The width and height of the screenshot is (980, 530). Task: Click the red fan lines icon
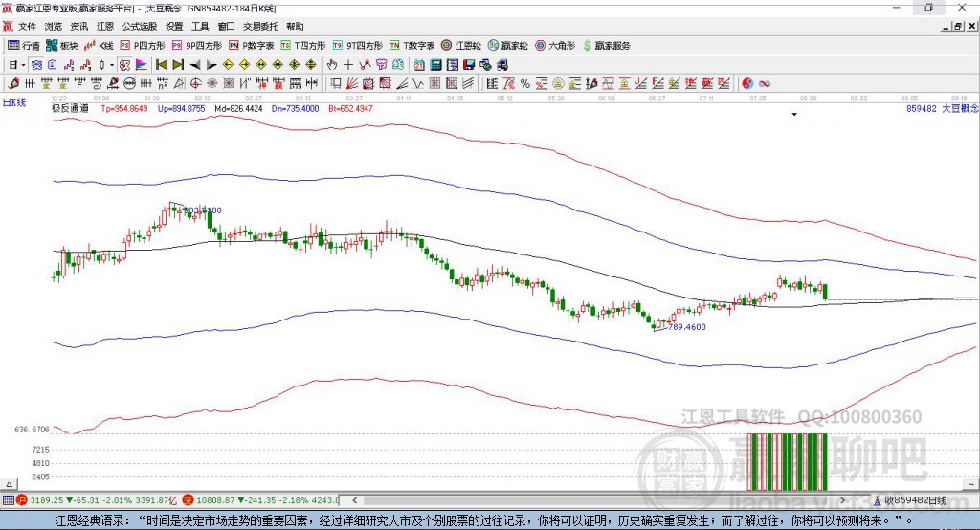[x=352, y=84]
